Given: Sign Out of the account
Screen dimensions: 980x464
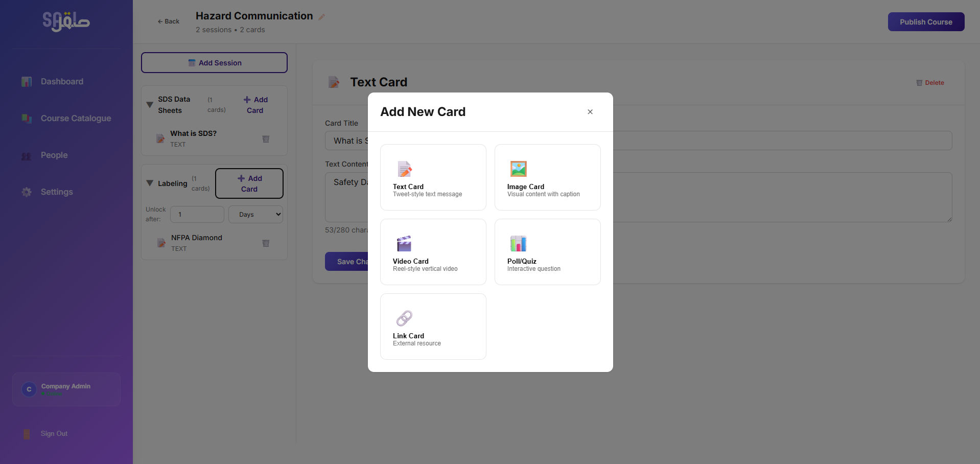Looking at the screenshot, I should click(x=54, y=434).
